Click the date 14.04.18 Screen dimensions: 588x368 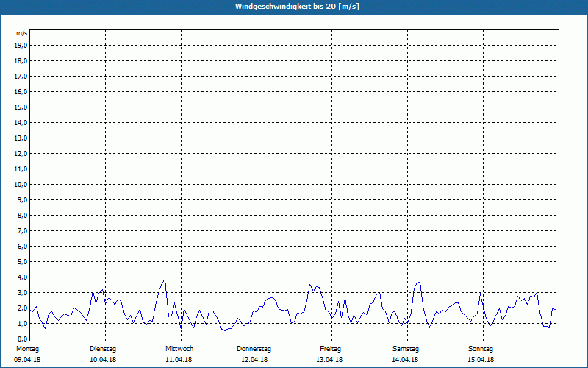[x=405, y=360]
